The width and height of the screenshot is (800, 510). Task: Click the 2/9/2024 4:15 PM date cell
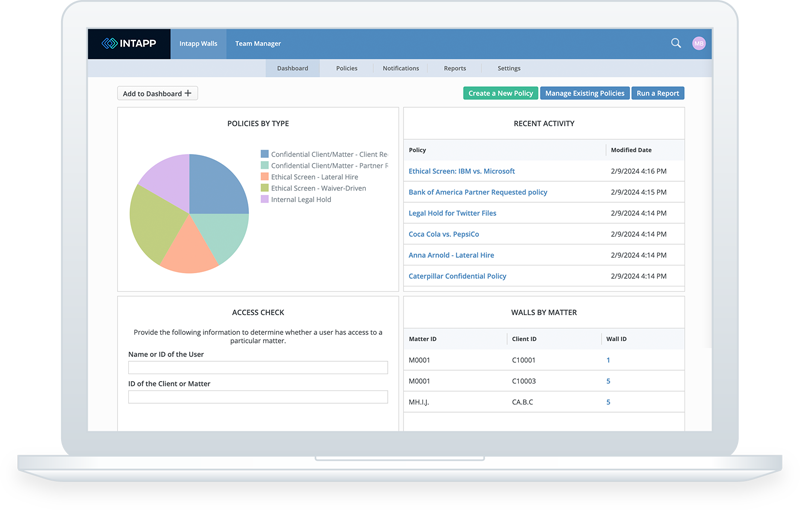pos(638,192)
